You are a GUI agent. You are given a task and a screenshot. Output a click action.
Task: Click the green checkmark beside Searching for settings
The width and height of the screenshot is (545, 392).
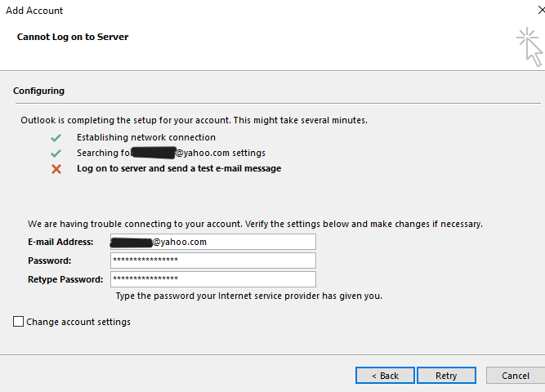[56, 154]
